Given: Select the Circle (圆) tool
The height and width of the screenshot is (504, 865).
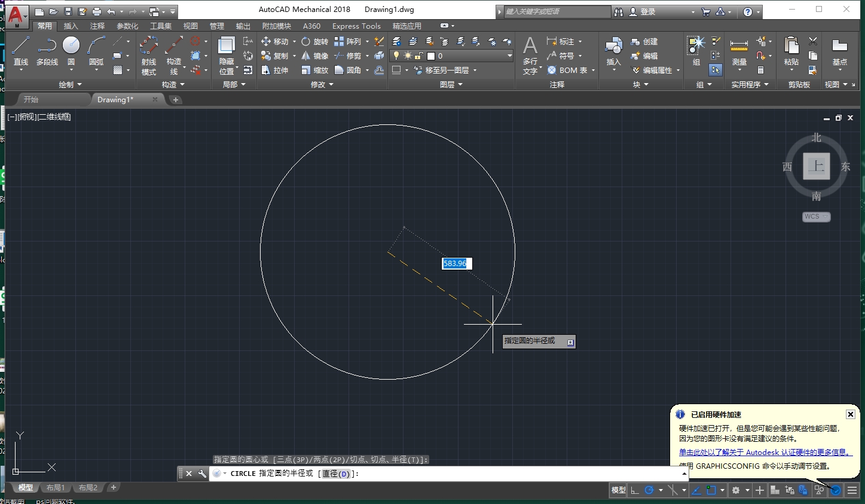Looking at the screenshot, I should coord(71,48).
